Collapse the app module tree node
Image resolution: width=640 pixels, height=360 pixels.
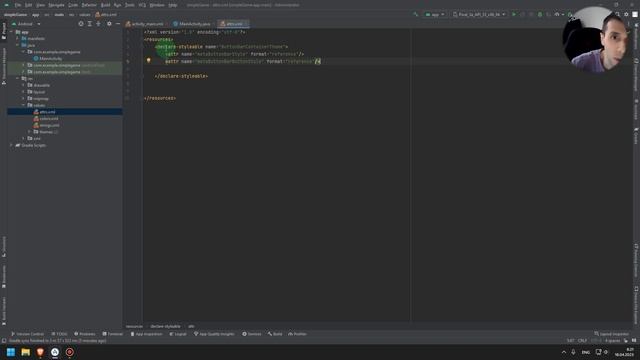(11, 32)
